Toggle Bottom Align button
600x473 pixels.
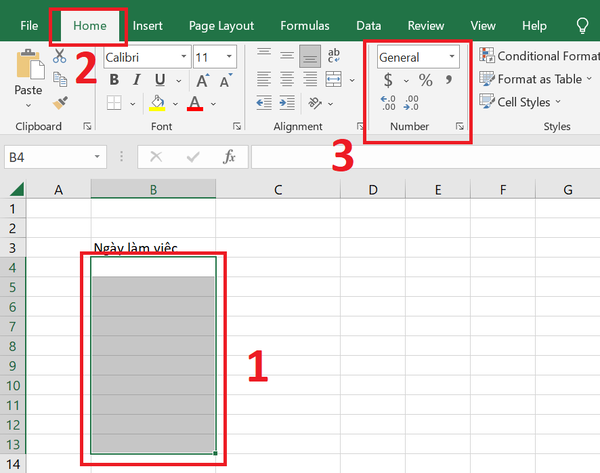click(x=310, y=57)
